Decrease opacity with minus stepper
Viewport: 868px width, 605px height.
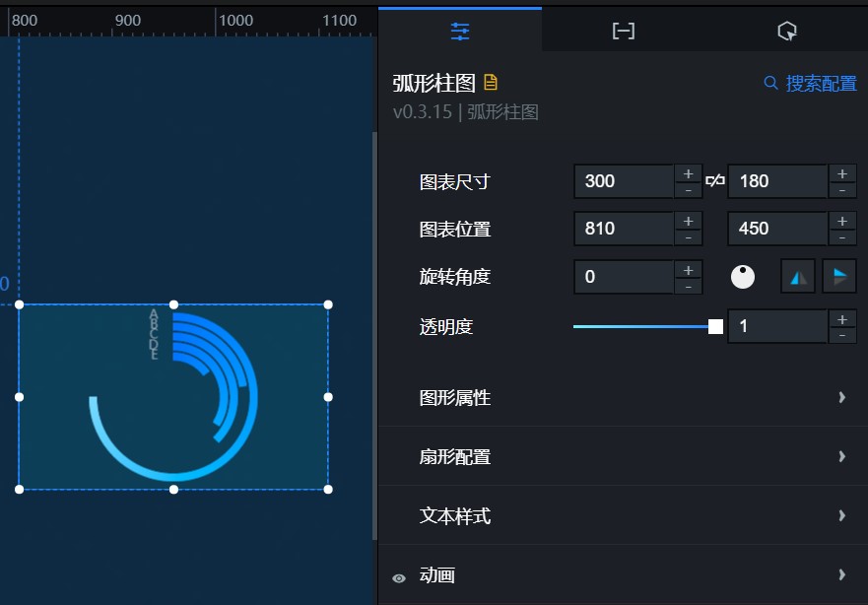pos(842,335)
